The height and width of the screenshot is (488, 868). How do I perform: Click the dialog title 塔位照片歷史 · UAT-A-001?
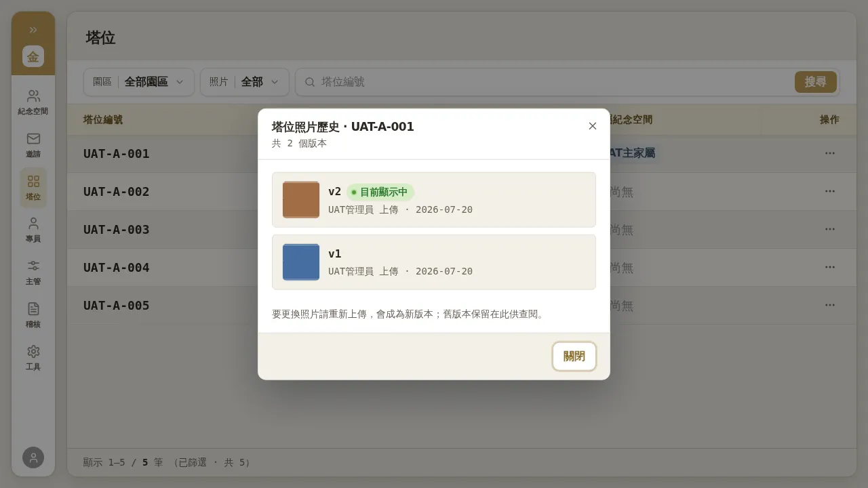click(x=343, y=127)
